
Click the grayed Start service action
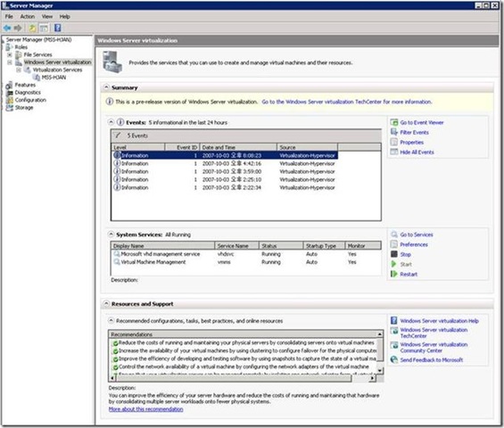click(x=406, y=265)
